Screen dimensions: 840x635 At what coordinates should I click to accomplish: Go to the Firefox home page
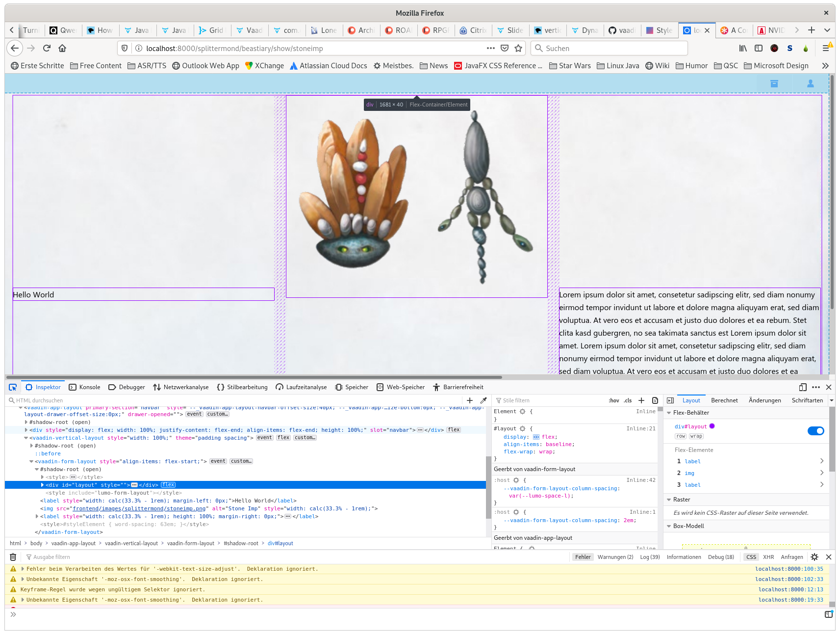point(62,48)
